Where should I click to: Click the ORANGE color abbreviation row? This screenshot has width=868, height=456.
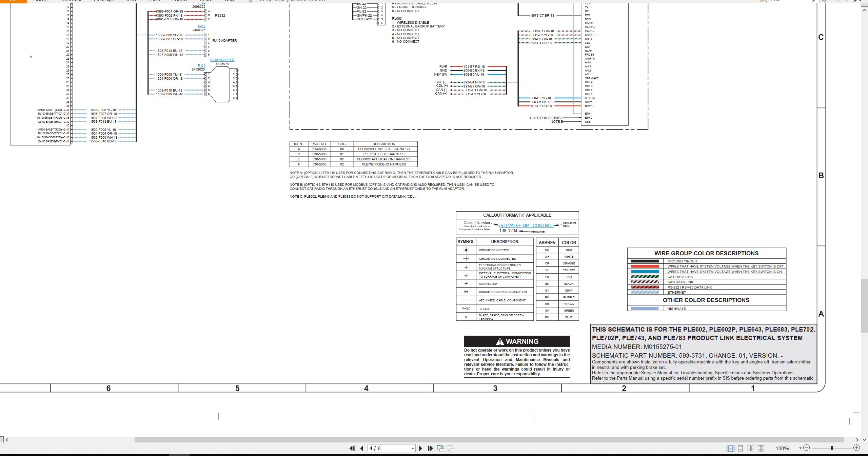pos(557,263)
